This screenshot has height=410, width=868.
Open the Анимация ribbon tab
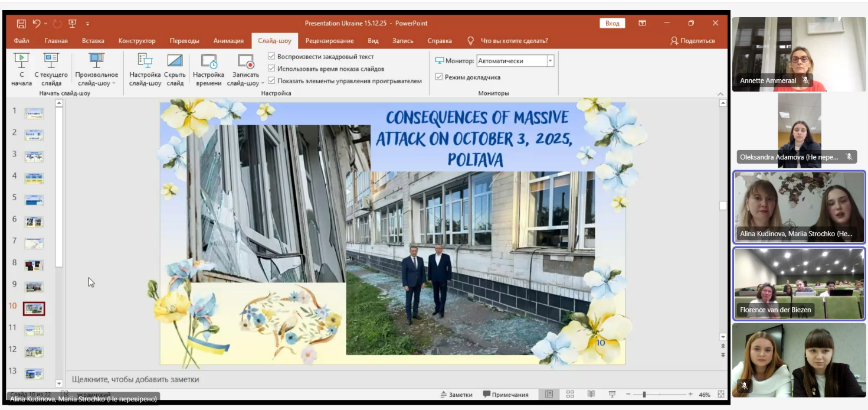228,41
